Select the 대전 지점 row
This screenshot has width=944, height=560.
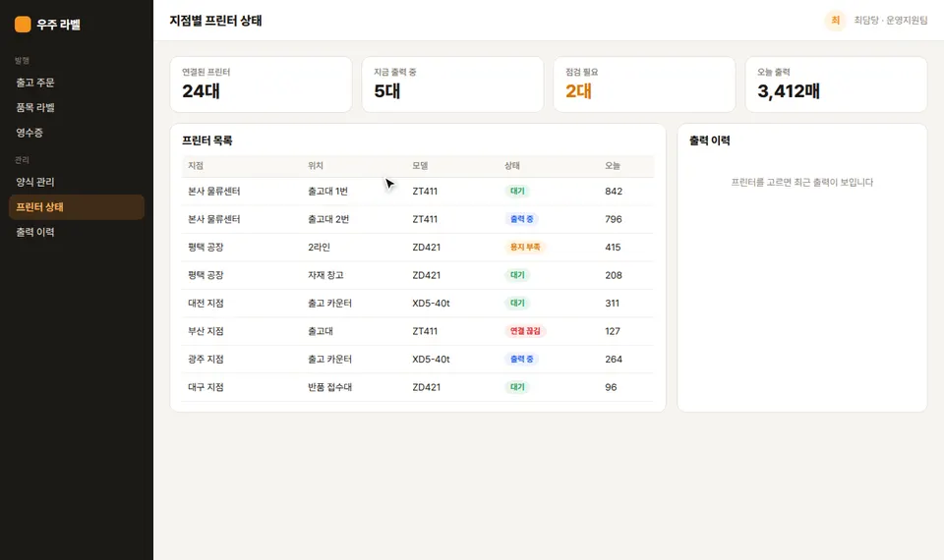tap(418, 304)
